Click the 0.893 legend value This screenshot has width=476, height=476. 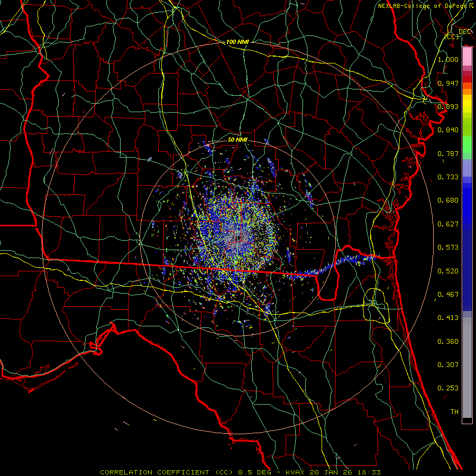(x=448, y=106)
